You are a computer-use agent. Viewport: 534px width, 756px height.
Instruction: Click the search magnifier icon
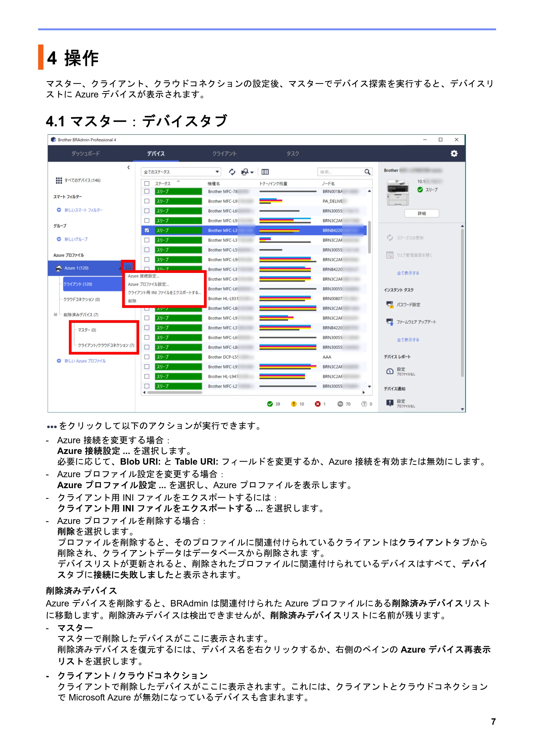(x=367, y=172)
